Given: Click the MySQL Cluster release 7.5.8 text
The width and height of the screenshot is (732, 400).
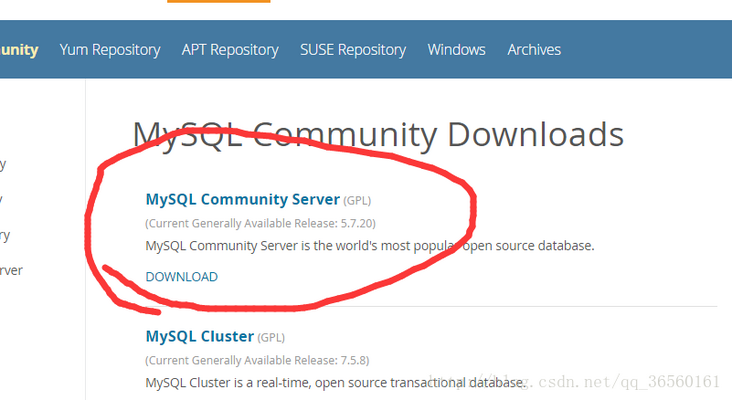Looking at the screenshot, I should [257, 360].
